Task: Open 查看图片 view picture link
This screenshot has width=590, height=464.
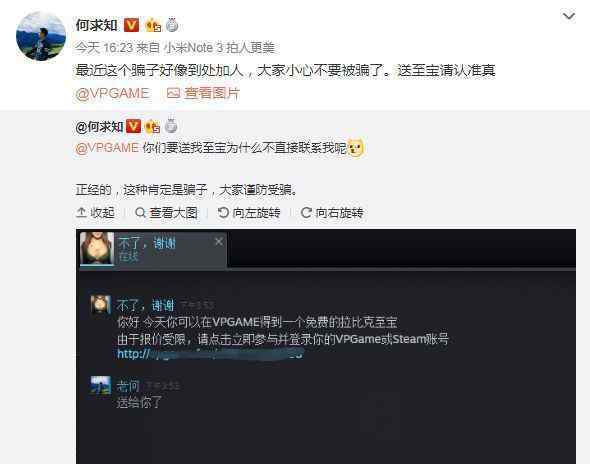Action: tap(212, 93)
